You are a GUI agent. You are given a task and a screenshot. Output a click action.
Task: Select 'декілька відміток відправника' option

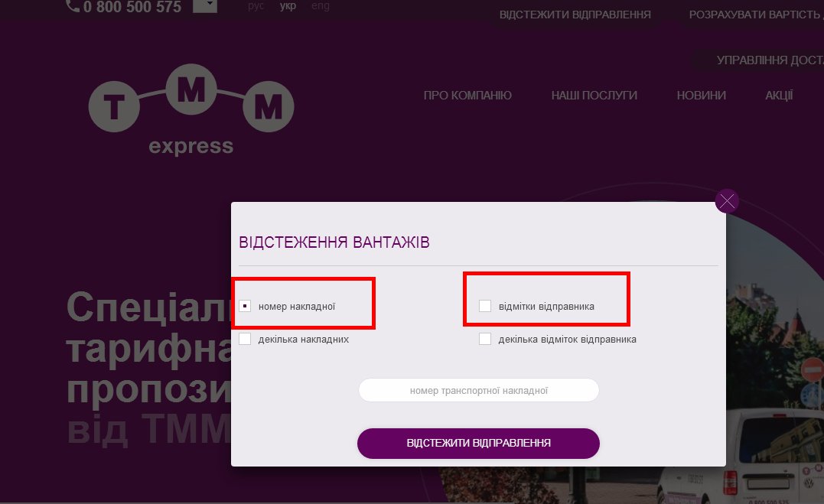[x=485, y=339]
